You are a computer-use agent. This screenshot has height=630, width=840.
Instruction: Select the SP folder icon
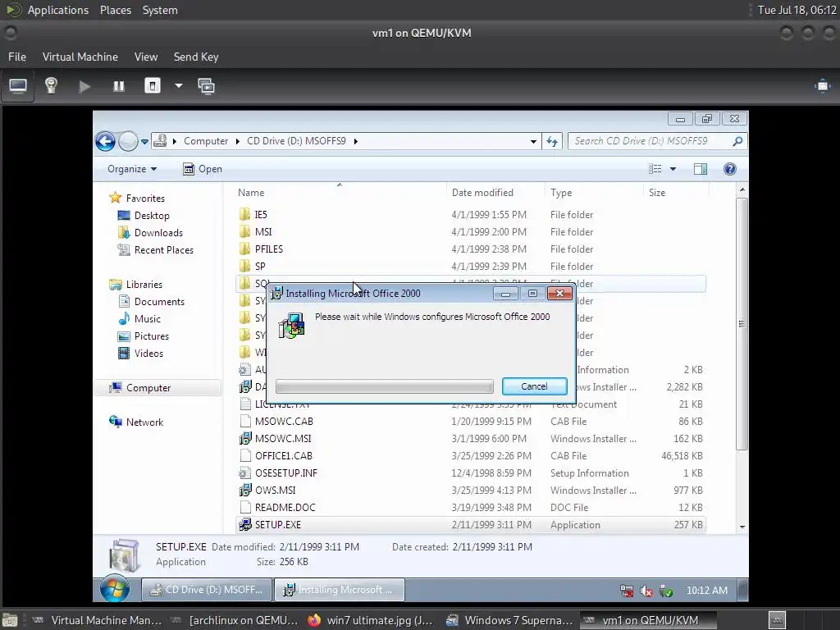(244, 267)
